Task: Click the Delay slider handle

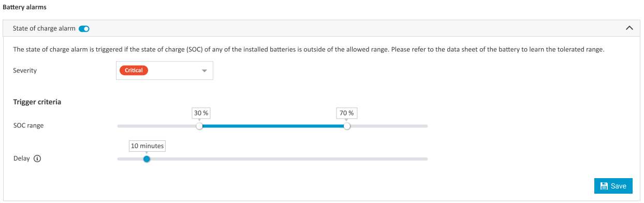Action: [147, 159]
